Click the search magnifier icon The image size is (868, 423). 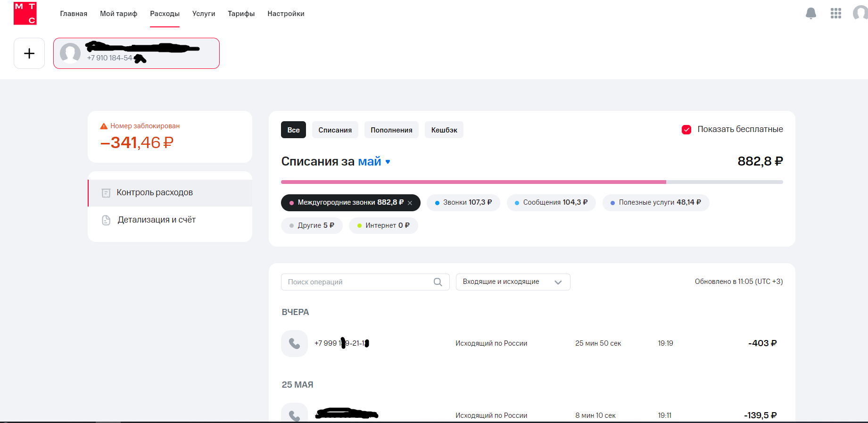coord(438,282)
